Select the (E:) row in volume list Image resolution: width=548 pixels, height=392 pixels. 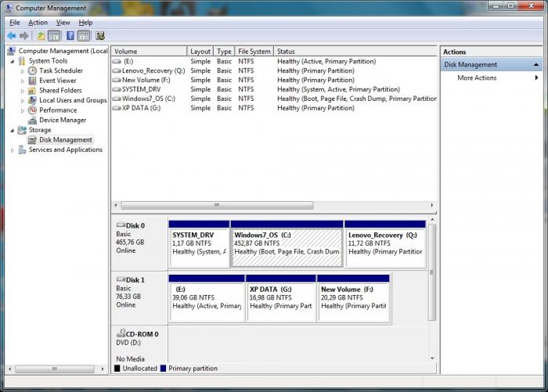point(274,62)
